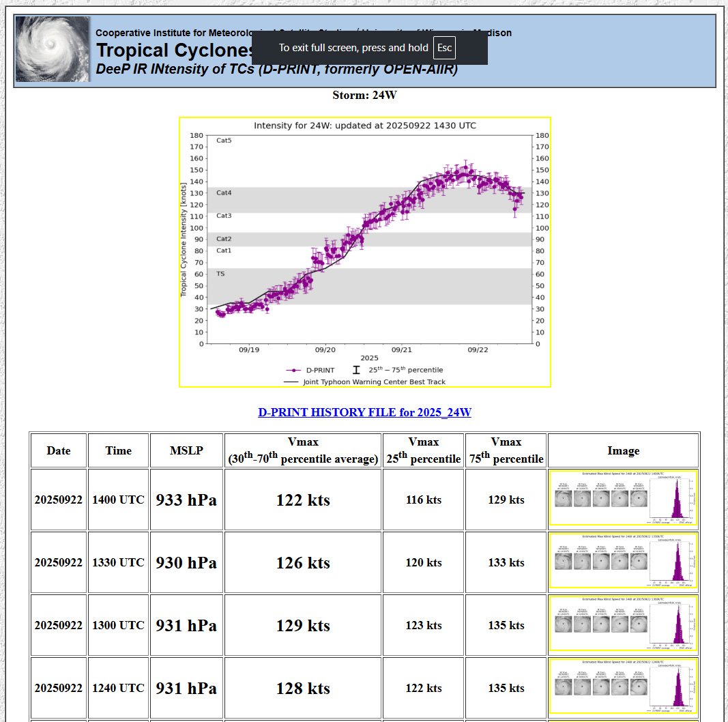
Task: Open the 1330 UTC wind speed thumbnail
Action: coord(623,562)
